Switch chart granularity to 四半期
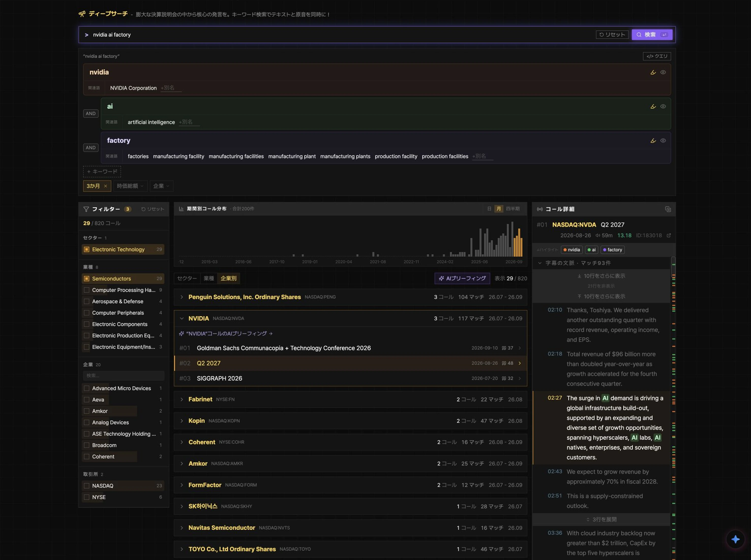 pos(513,209)
